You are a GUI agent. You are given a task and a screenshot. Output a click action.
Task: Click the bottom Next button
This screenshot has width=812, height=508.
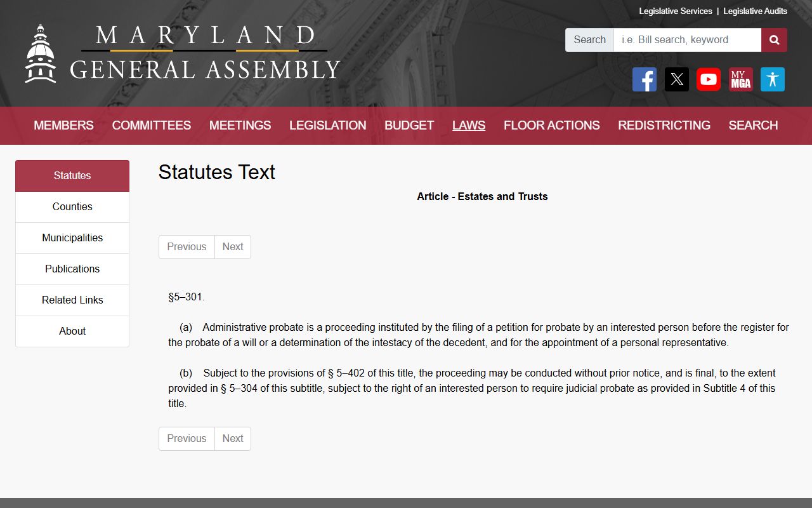click(233, 439)
